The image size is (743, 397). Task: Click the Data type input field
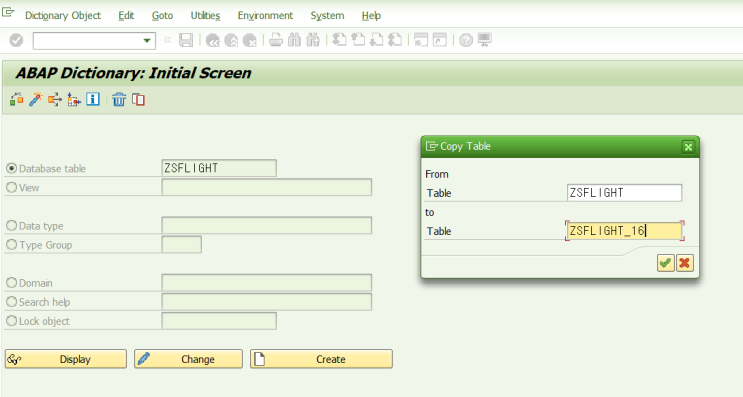click(267, 226)
